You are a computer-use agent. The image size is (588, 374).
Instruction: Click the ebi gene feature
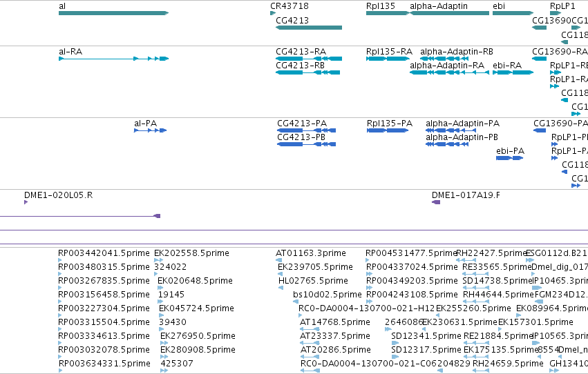pyautogui.click(x=513, y=13)
